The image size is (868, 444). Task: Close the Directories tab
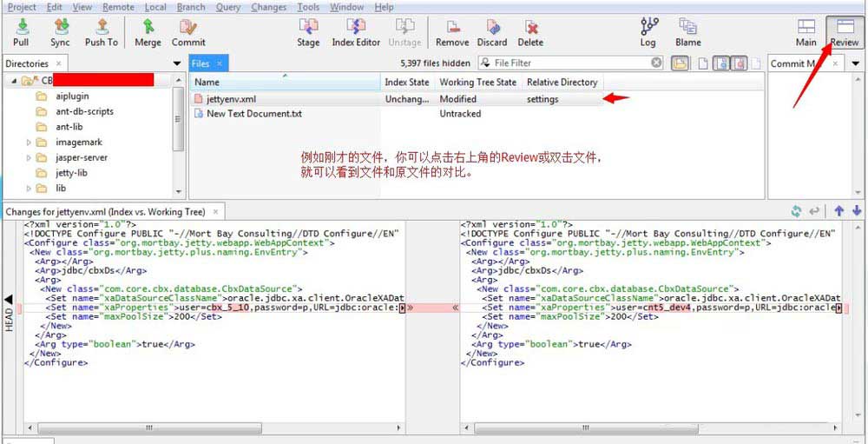59,63
